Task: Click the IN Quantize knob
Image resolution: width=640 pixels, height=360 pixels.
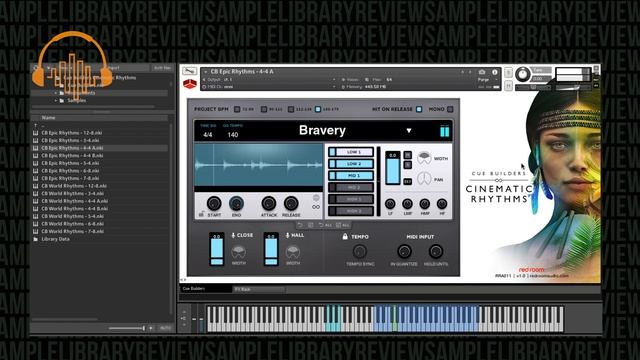Action: coord(404,252)
